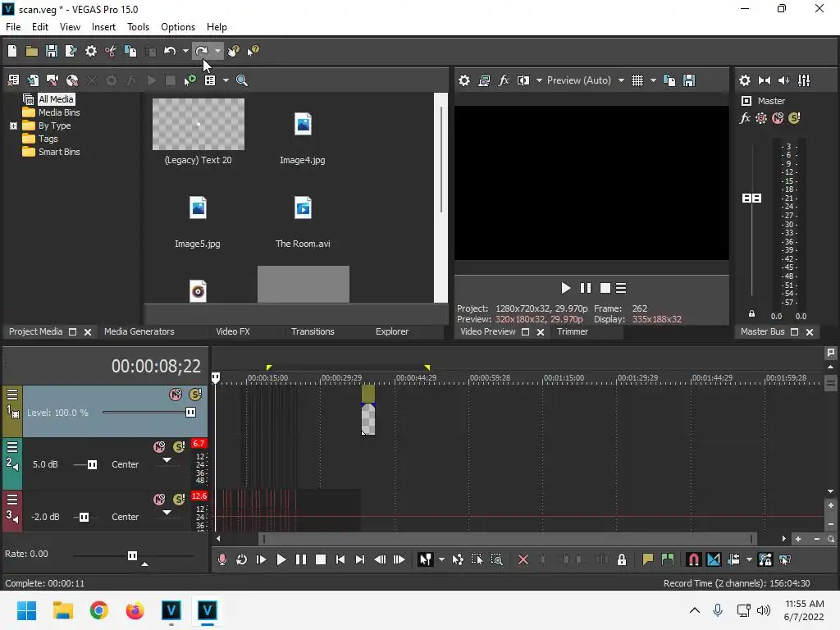Open the Tools menu
This screenshot has width=840, height=630.
point(138,27)
